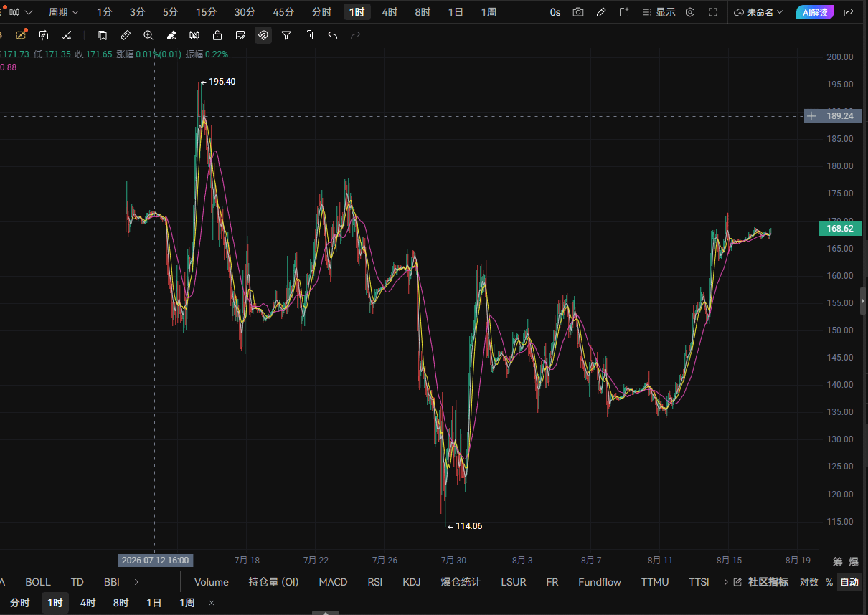Click the bookmark templates icon
The width and height of the screenshot is (868, 615).
tap(103, 35)
